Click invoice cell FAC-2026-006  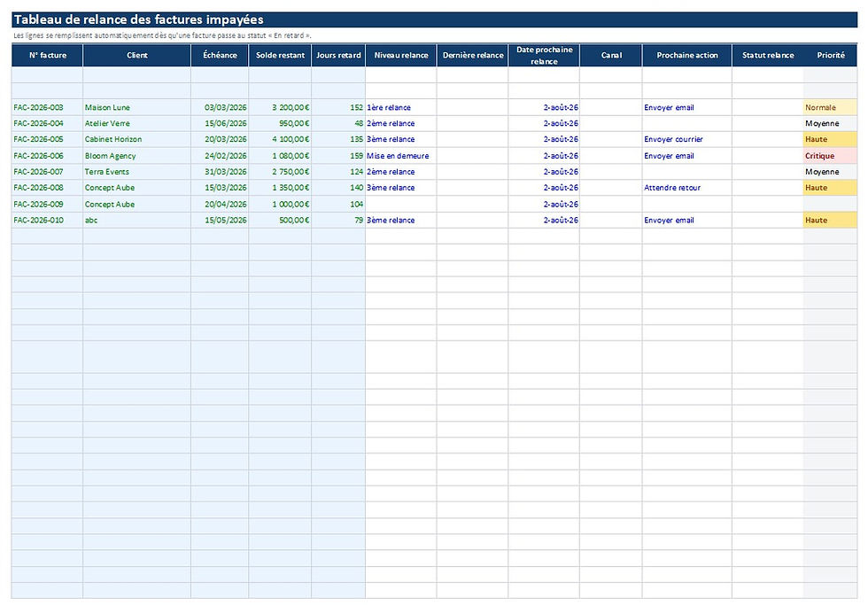(47, 156)
